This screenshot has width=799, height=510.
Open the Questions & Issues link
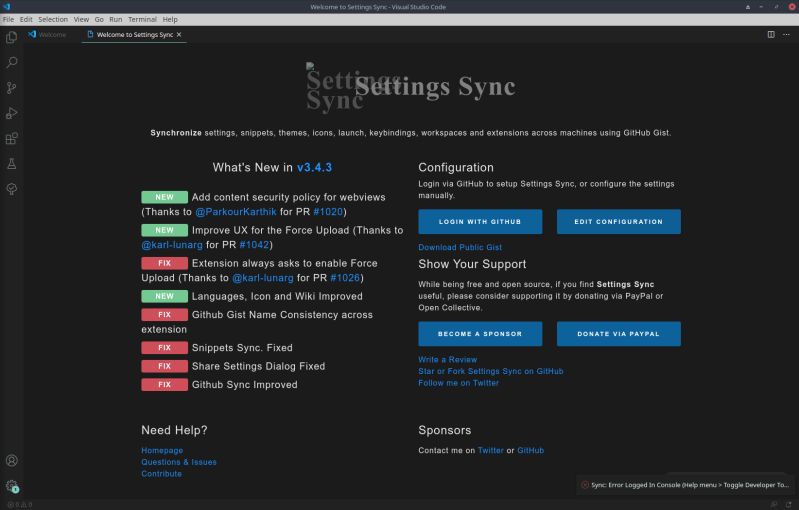pyautogui.click(x=179, y=462)
